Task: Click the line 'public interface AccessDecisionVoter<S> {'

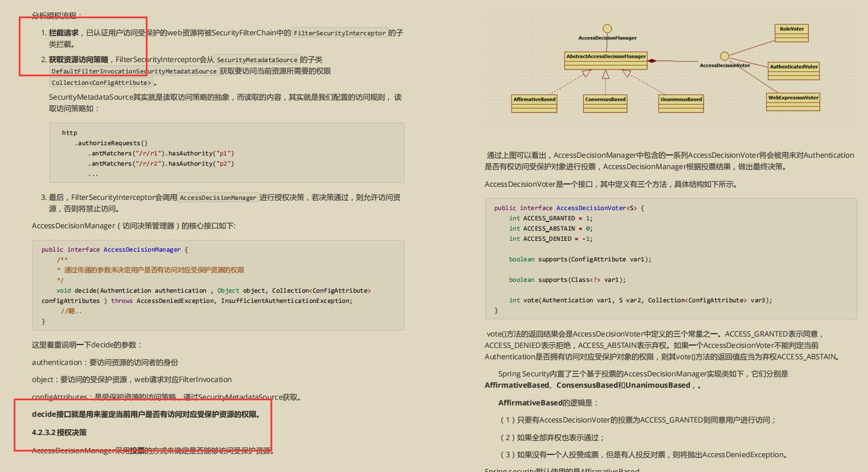Action: pyautogui.click(x=569, y=208)
